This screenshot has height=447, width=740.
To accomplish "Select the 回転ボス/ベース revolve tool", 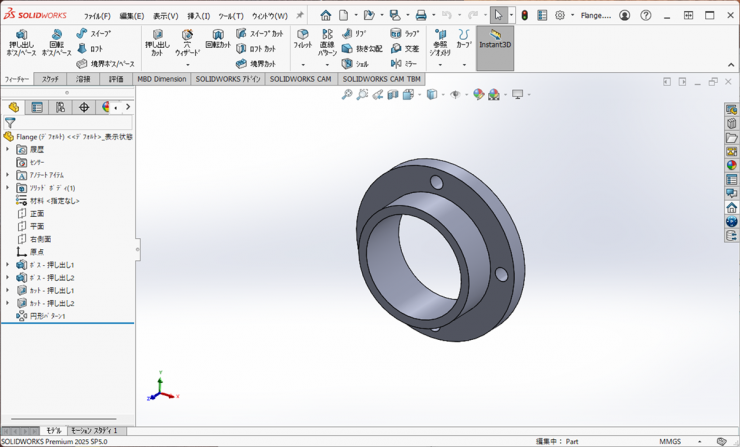I will 56,42.
